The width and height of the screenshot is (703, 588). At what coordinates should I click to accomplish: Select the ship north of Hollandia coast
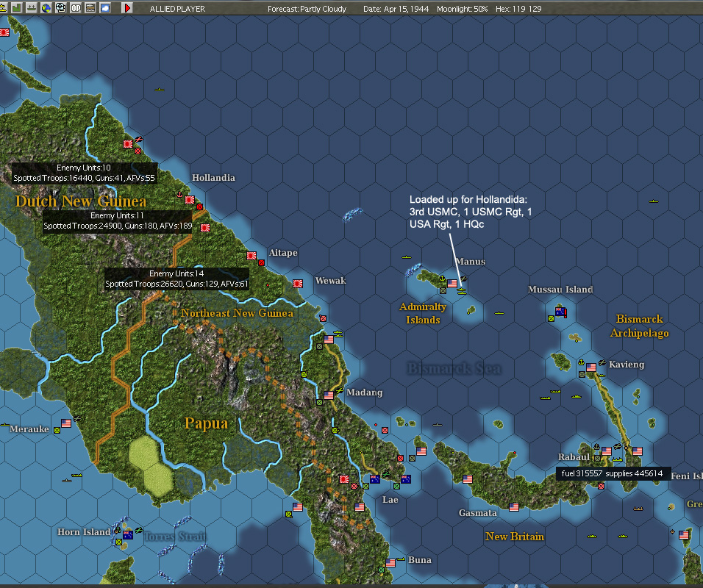[160, 90]
